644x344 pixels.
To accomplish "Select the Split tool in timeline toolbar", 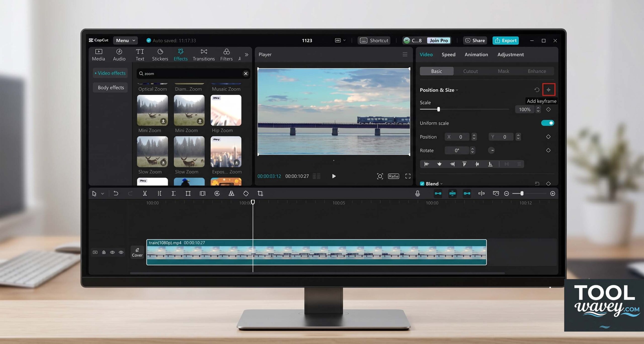I will pos(145,193).
